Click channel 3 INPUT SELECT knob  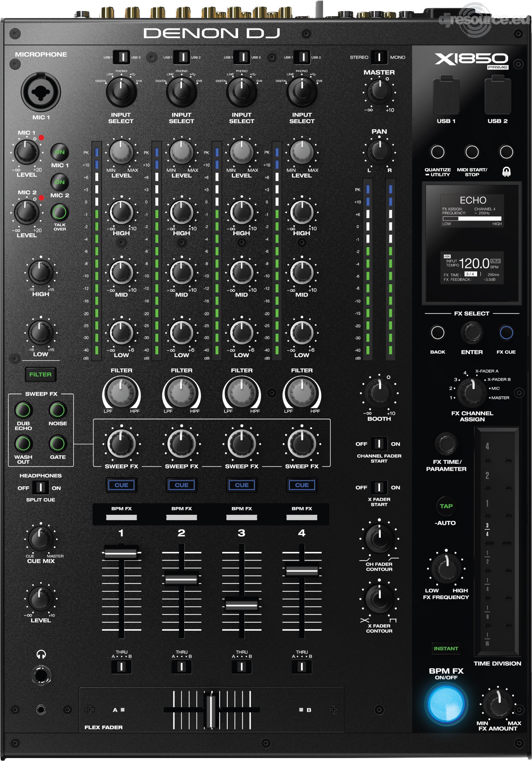coord(242,91)
